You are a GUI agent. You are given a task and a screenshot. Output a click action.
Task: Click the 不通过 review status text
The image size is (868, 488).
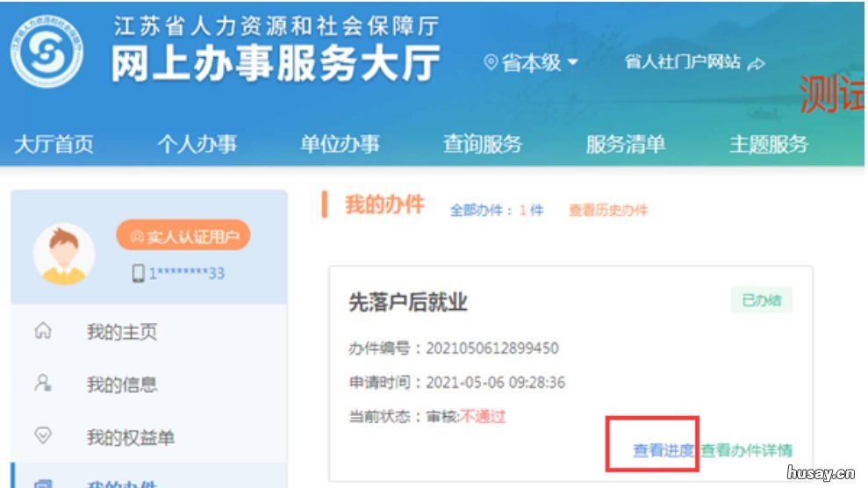[483, 416]
